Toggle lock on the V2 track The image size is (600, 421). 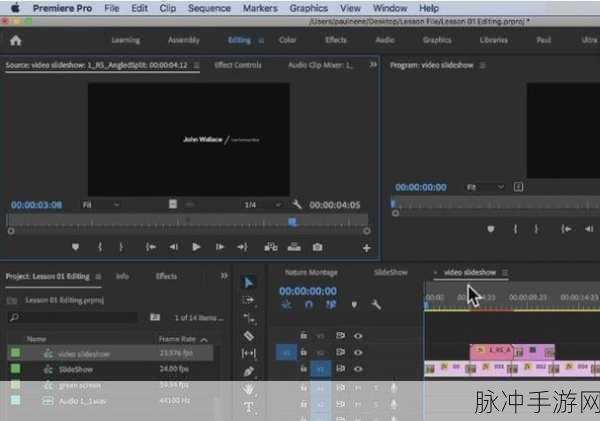coord(305,352)
